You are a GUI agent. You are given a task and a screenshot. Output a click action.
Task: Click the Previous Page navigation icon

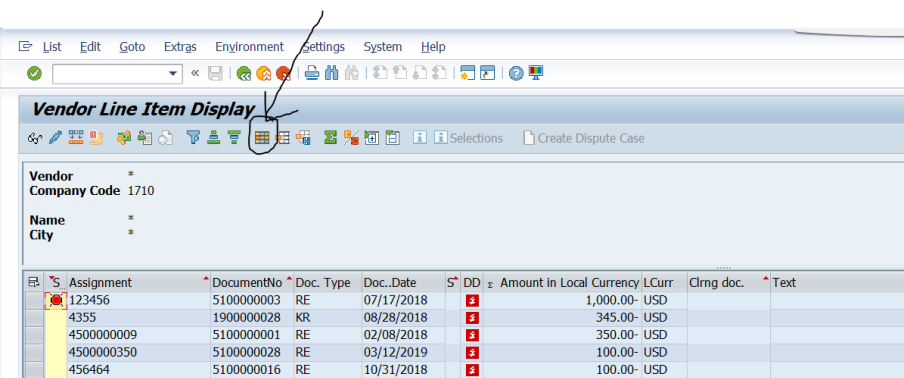[x=400, y=73]
